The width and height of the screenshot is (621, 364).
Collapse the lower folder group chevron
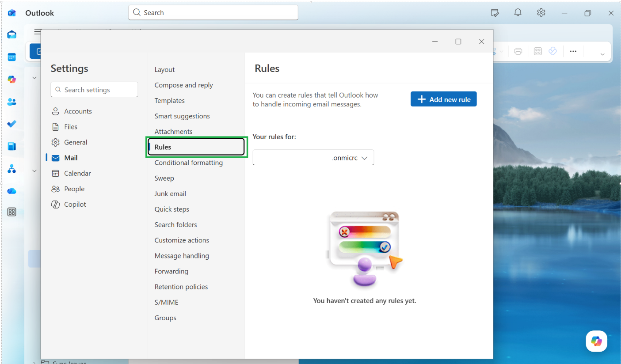tap(34, 171)
